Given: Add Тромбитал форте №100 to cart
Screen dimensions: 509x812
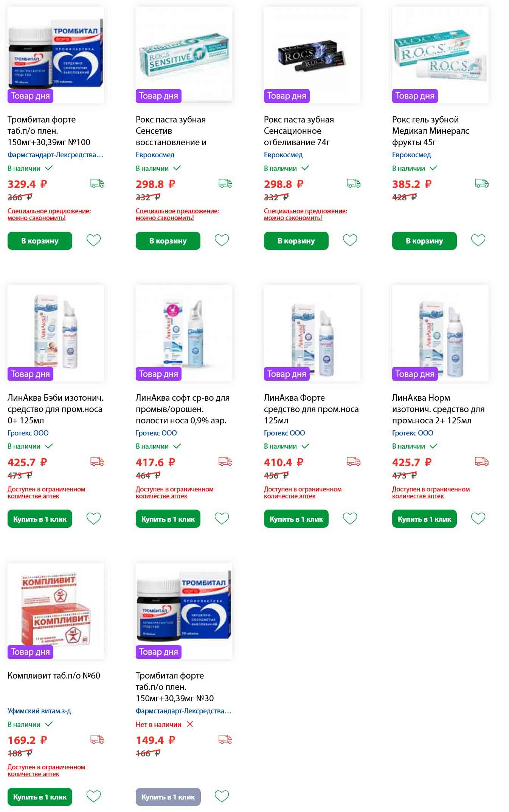Looking at the screenshot, I should coord(40,241).
